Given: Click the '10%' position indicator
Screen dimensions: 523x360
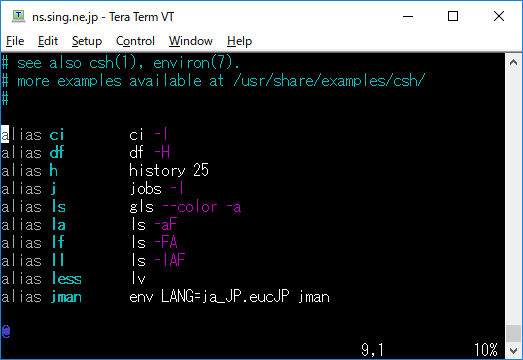Looking at the screenshot, I should tap(486, 350).
